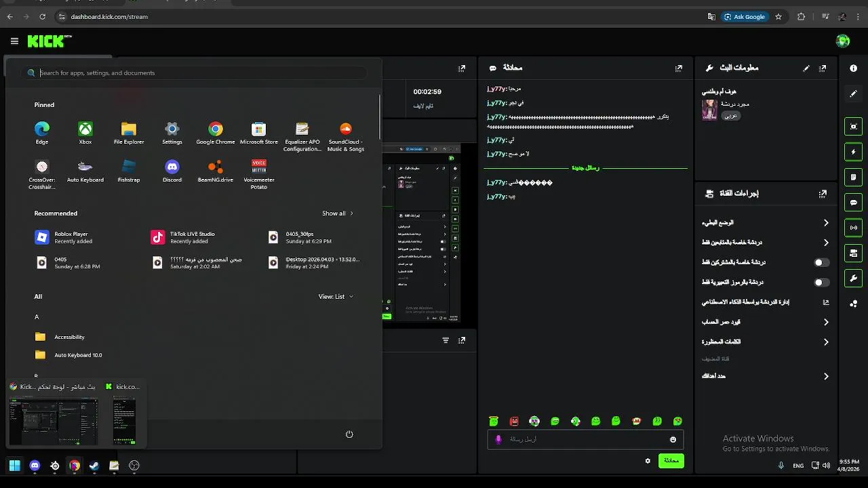The width and height of the screenshot is (868, 488).
Task: Expand account age restrictions row chevron
Action: (x=825, y=322)
